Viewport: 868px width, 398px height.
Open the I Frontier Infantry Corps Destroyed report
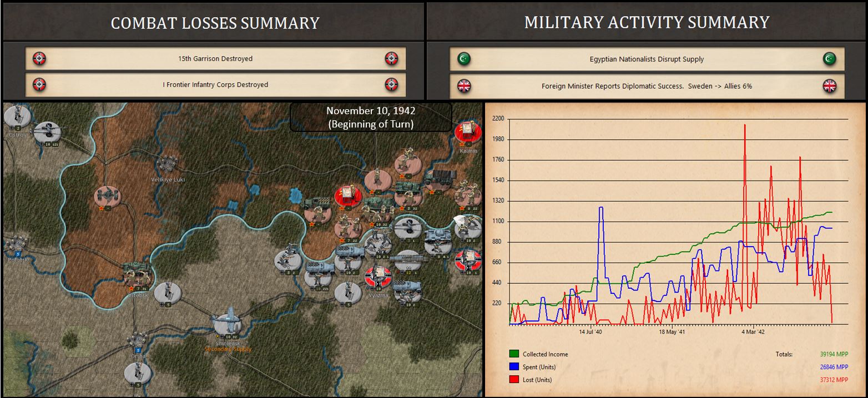coord(215,85)
